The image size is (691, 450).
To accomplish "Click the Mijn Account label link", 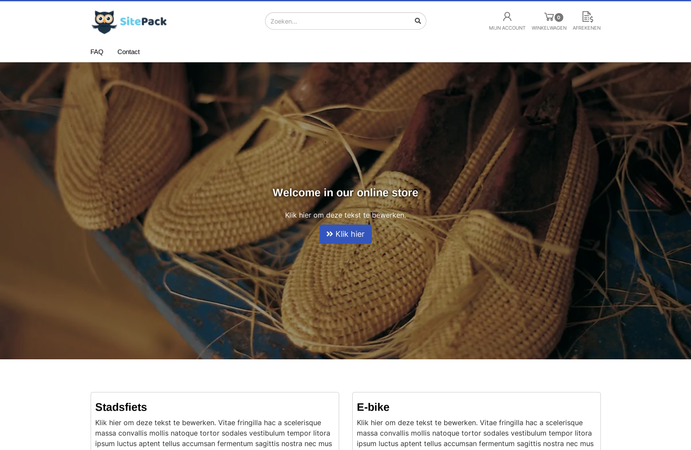I will click(x=507, y=28).
